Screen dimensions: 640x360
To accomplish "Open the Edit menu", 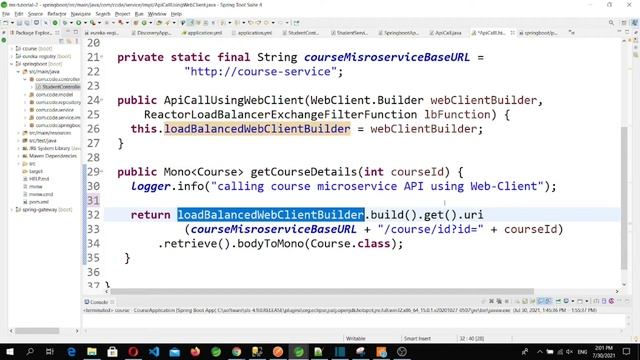I will click(x=19, y=14).
